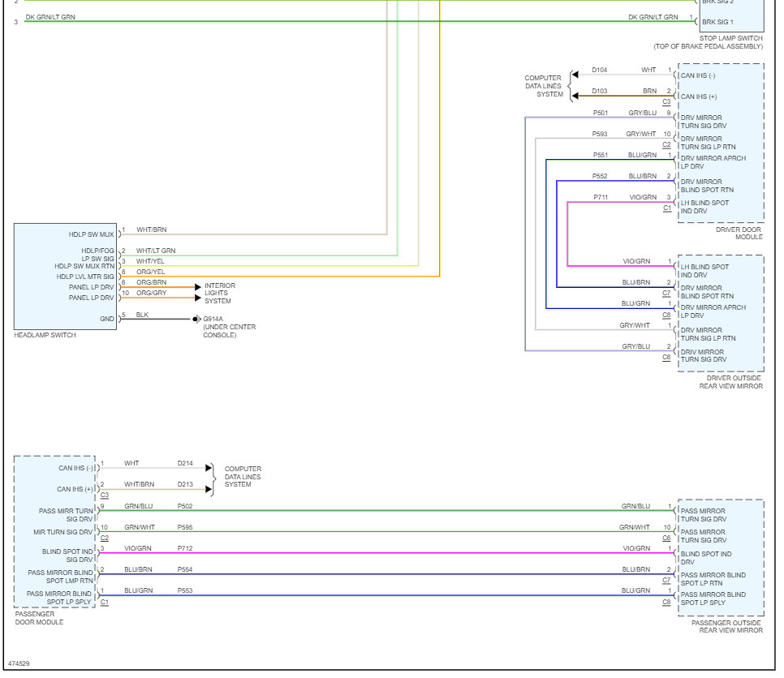The image size is (784, 678).
Task: Select the (UNDER CENTER CONSOLE) note
Action: tap(229, 331)
